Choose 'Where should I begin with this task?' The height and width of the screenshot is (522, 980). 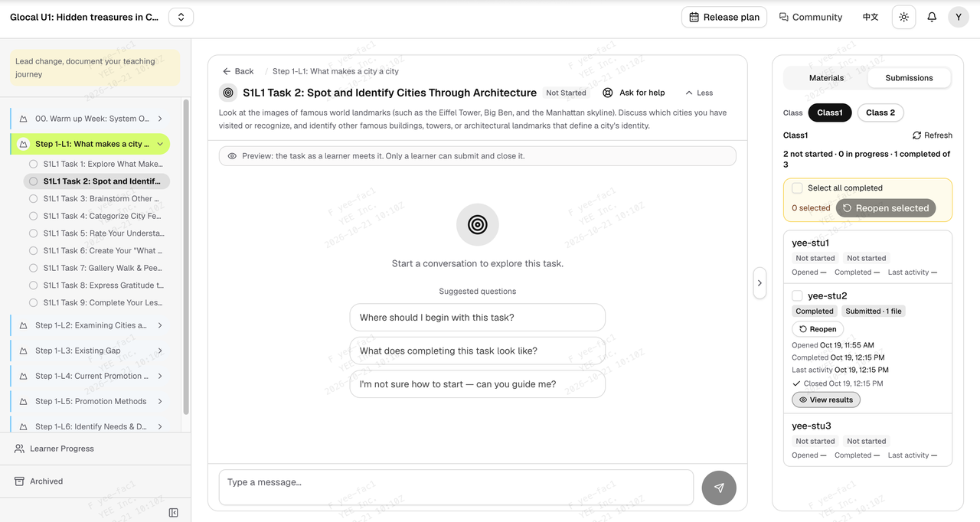coord(478,318)
